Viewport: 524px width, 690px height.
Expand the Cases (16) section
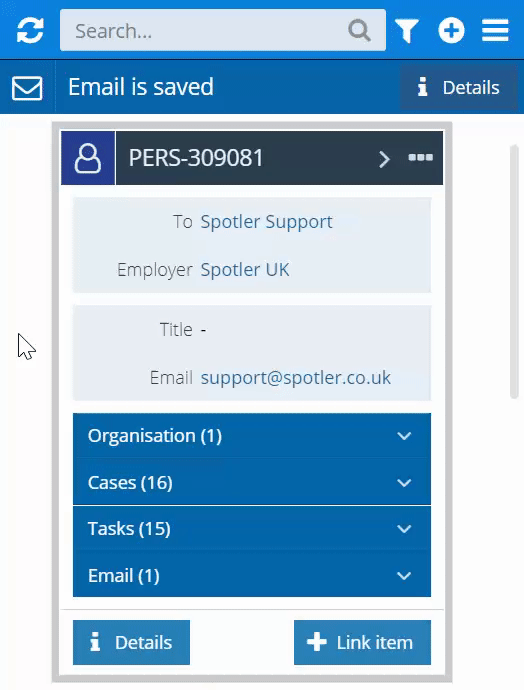pyautogui.click(x=252, y=482)
